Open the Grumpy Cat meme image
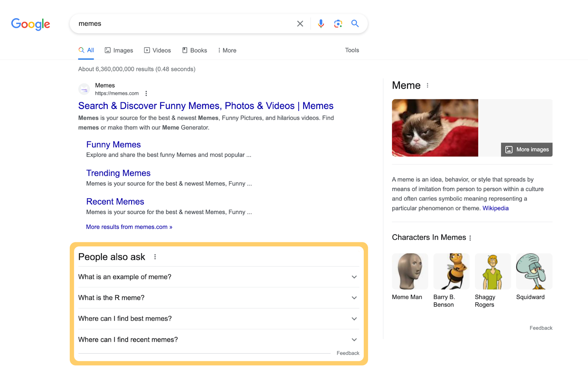 click(x=435, y=128)
